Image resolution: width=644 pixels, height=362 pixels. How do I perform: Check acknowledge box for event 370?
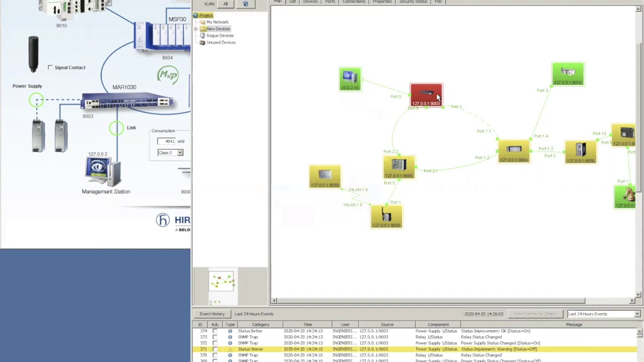215,355
